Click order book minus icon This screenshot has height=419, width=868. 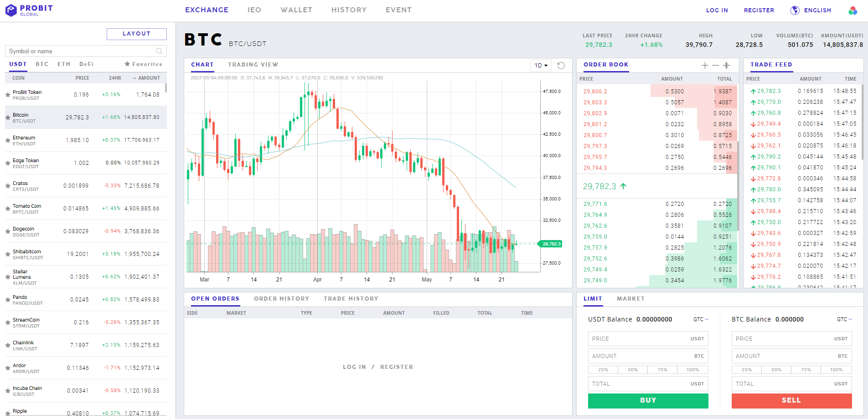[715, 66]
